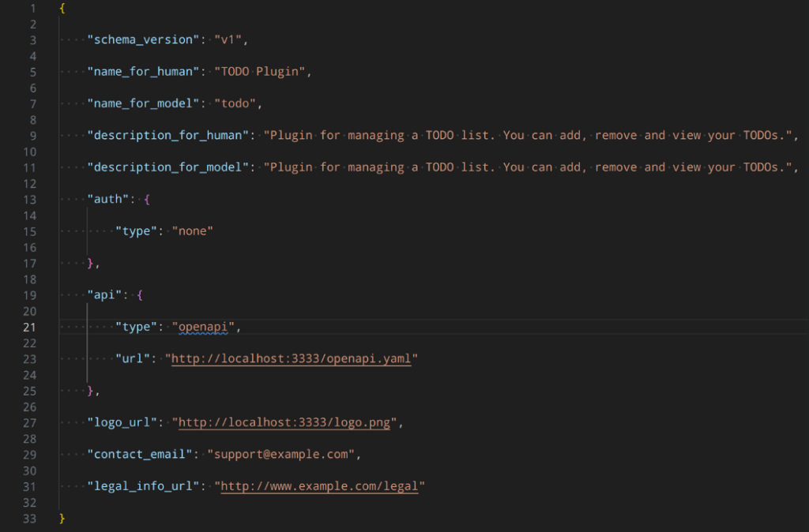Screen dimensions: 809x532
Task: Click the opening curly brace on line 1
Action: coord(62,8)
